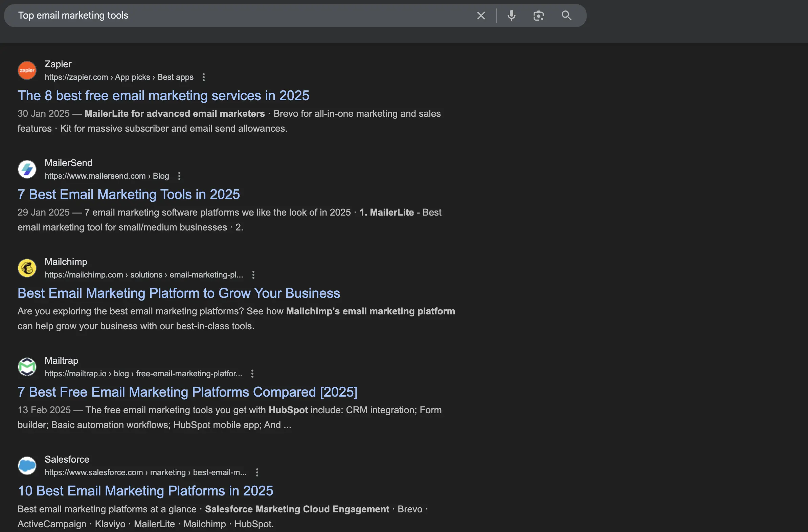Clear the search box with the X icon
This screenshot has height=532, width=808.
[481, 16]
